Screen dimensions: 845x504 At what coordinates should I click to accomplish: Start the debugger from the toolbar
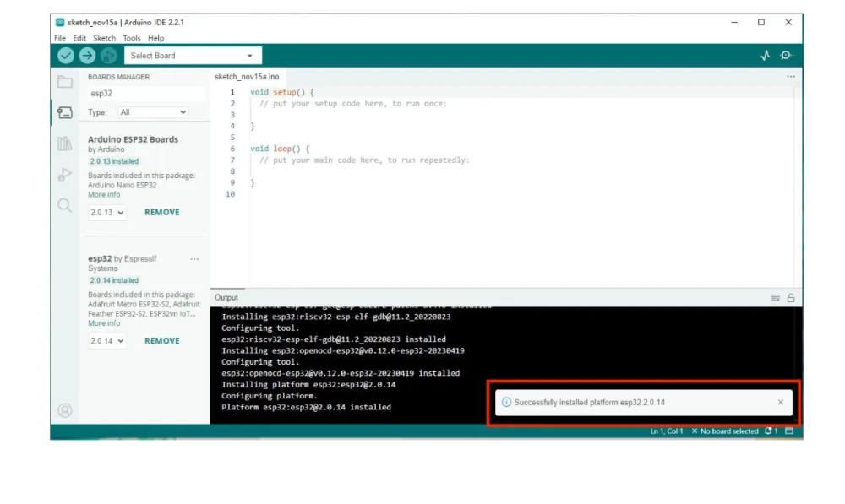coord(109,56)
